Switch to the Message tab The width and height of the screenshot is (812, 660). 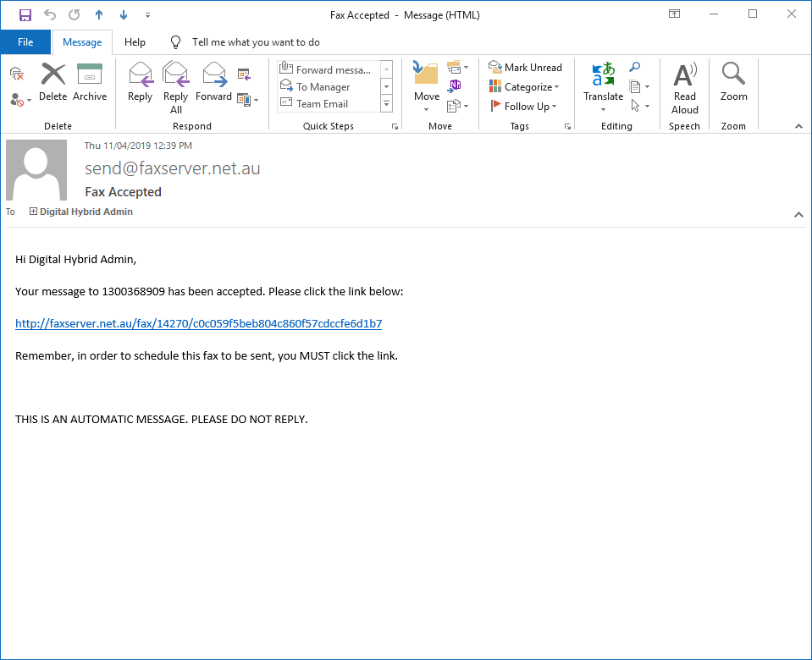[x=82, y=42]
